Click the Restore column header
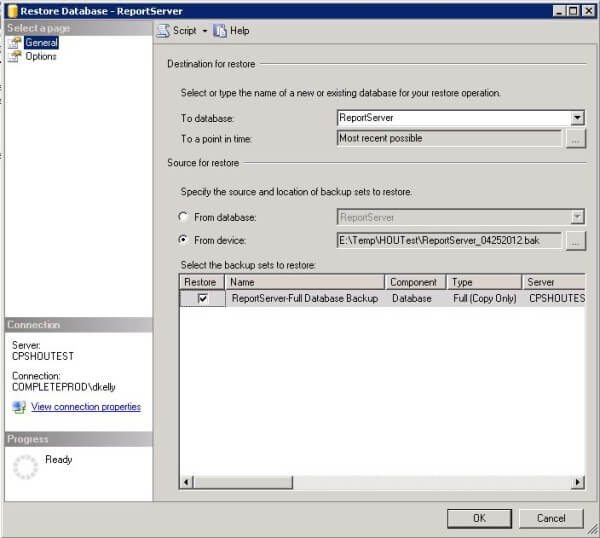 [202, 282]
